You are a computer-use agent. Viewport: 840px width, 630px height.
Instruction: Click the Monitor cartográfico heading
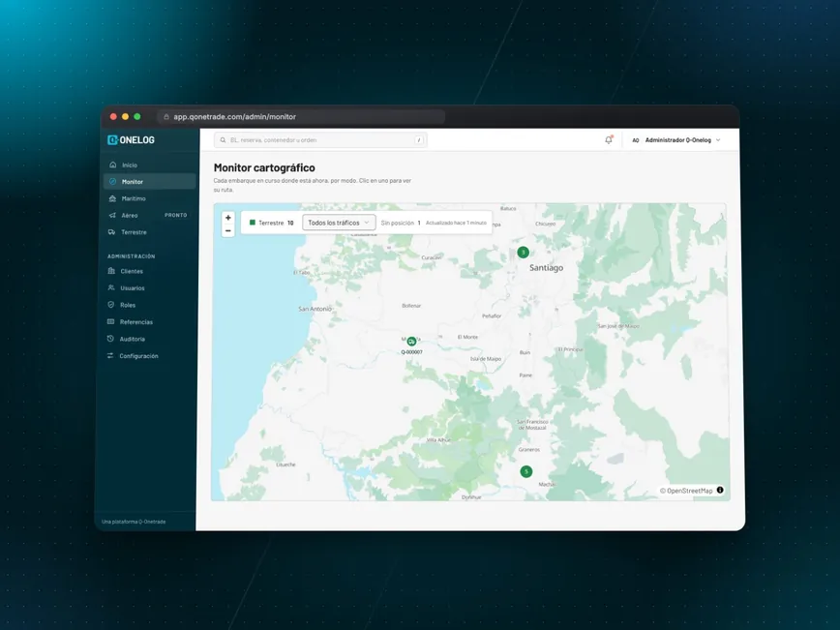pos(264,167)
